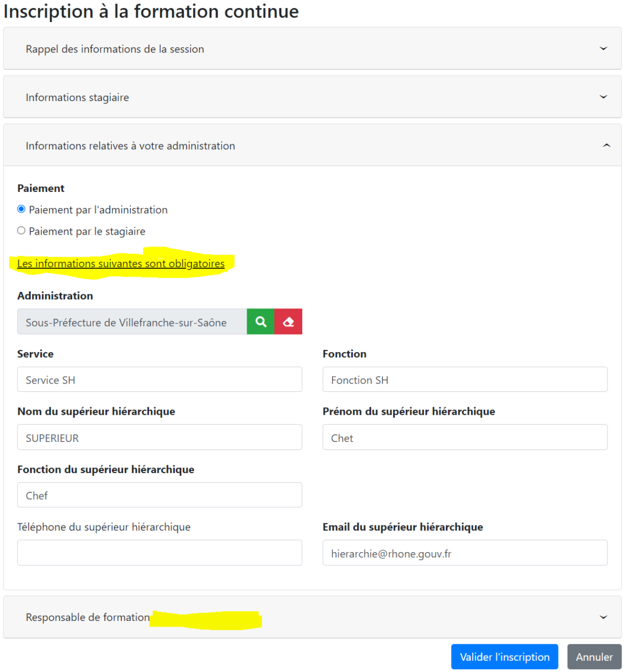Expand the Informations stagiaire section
Image resolution: width=625 pixels, height=672 pixels.
[x=603, y=97]
